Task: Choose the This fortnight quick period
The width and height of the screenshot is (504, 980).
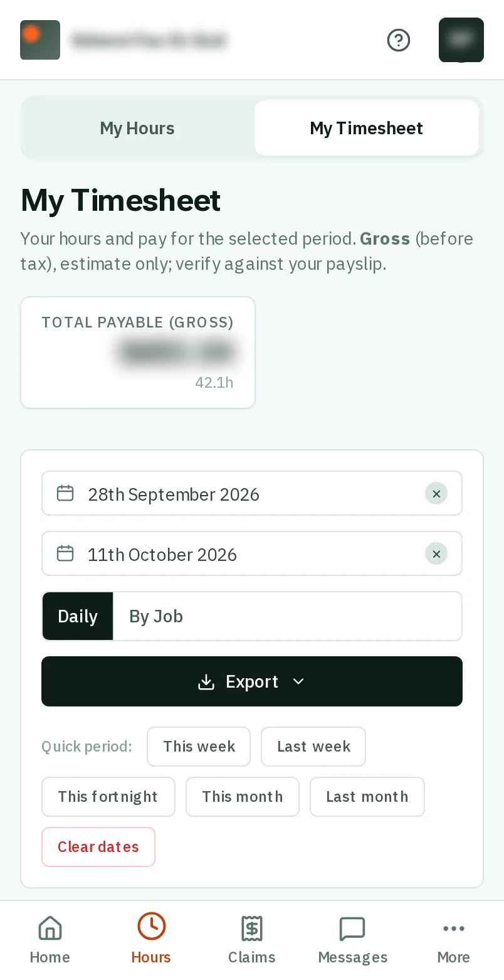Action: click(108, 797)
